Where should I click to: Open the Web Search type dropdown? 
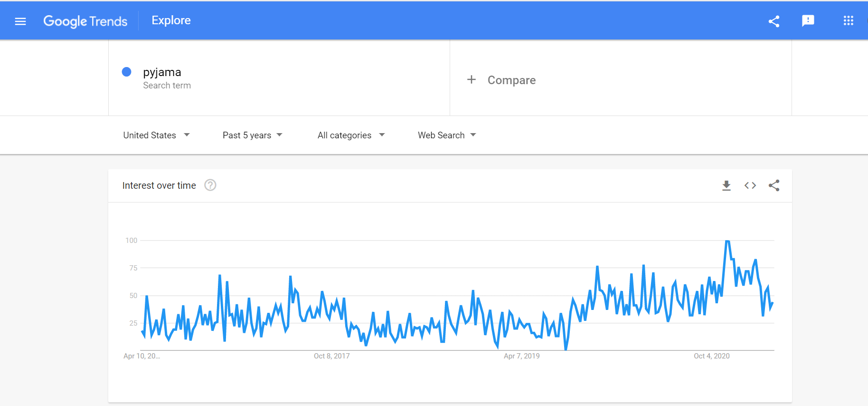447,135
